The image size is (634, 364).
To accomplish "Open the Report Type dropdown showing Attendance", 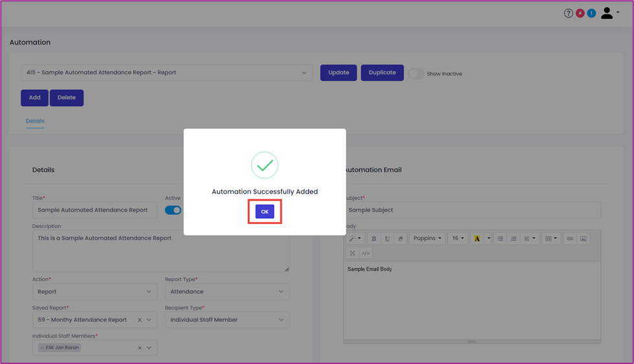I will pyautogui.click(x=227, y=291).
